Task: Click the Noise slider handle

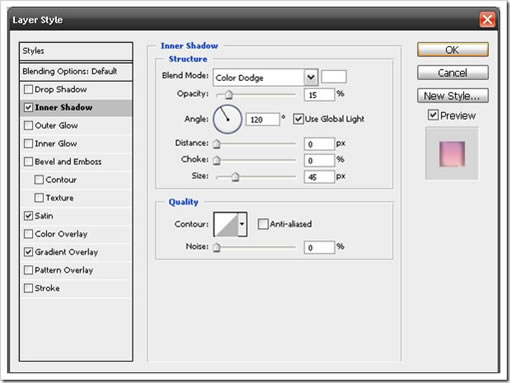Action: 217,247
